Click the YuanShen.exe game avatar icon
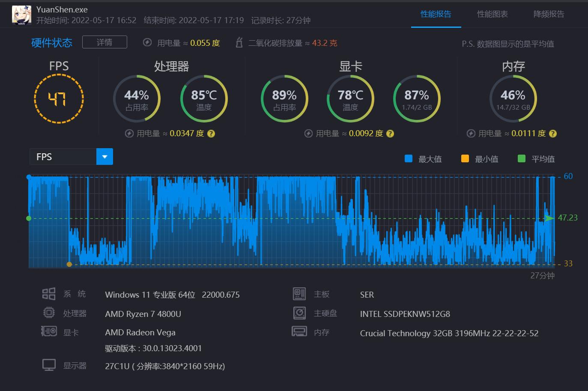Viewport: 588px width, 391px height. [21, 15]
